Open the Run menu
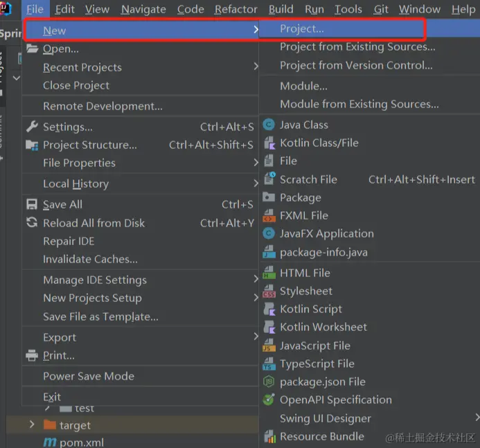This screenshot has width=480, height=448. (x=314, y=10)
